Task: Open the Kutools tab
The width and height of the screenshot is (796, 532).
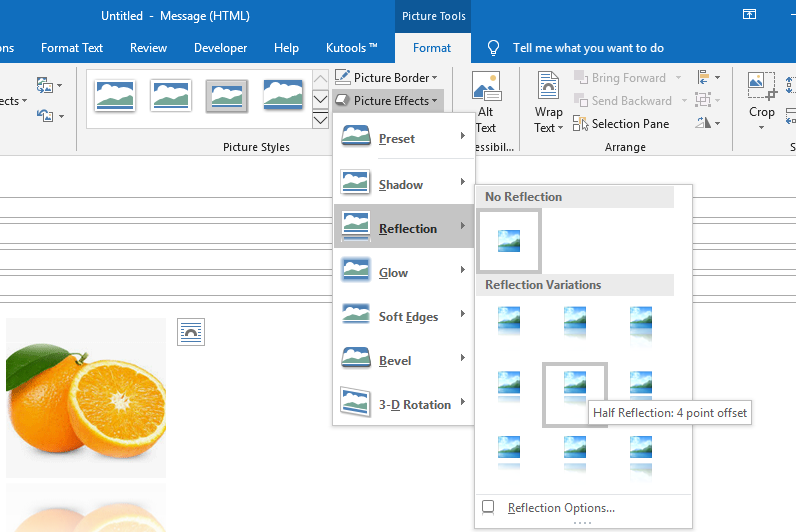Action: (x=351, y=48)
